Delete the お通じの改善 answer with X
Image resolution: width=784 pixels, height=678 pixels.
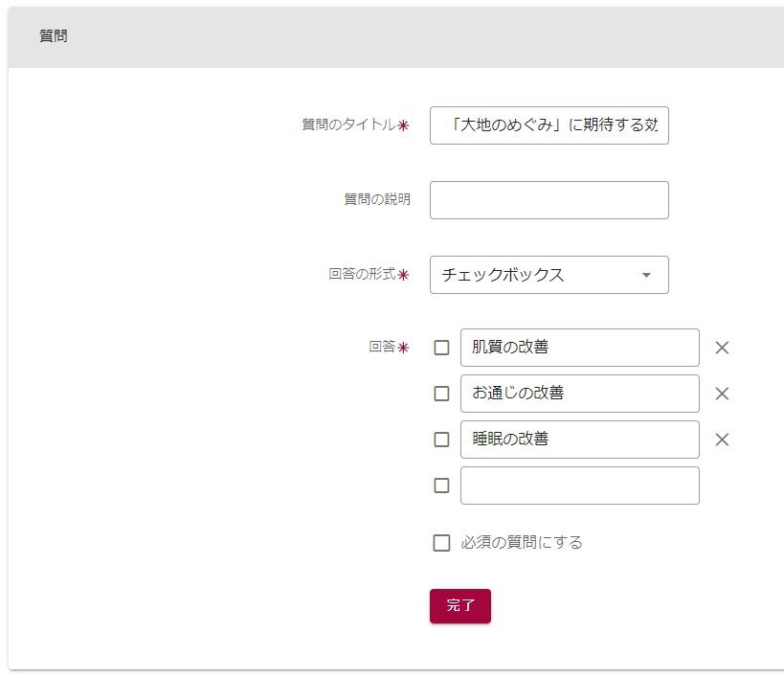722,394
